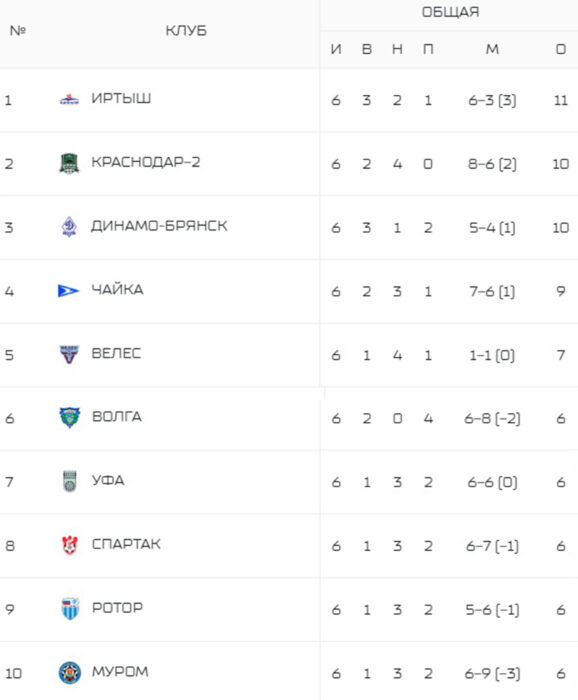The height and width of the screenshot is (700, 578).
Task: Click the Иртыш club logo
Action: [69, 99]
